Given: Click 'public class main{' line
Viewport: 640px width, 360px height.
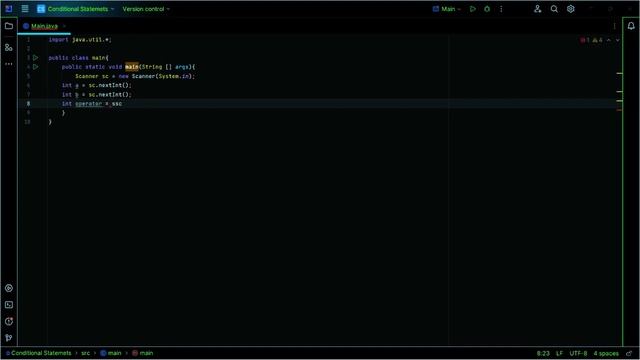Looking at the screenshot, I should point(78,58).
